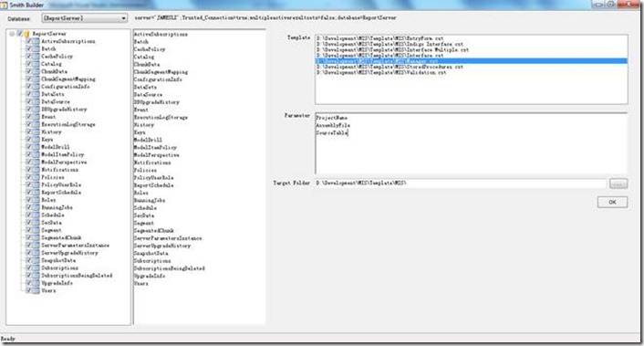
Task: Click ServerParametersInstance in the middle list
Action: click(168, 238)
